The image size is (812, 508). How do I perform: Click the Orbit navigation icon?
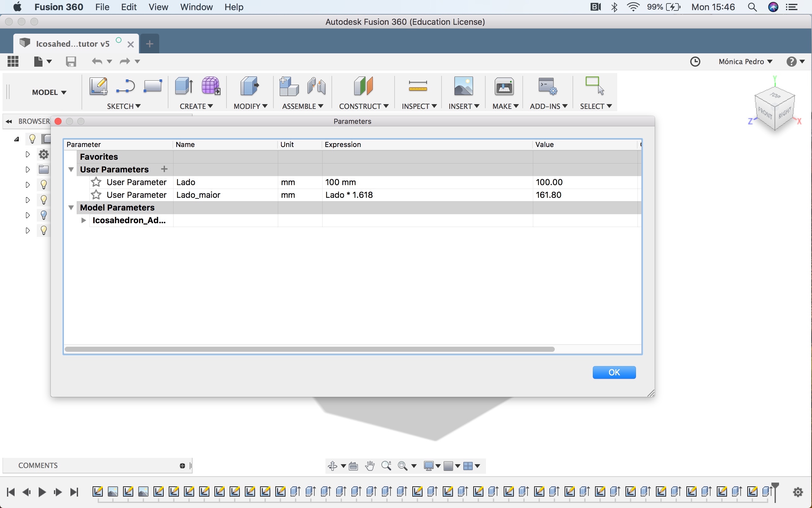click(x=332, y=466)
